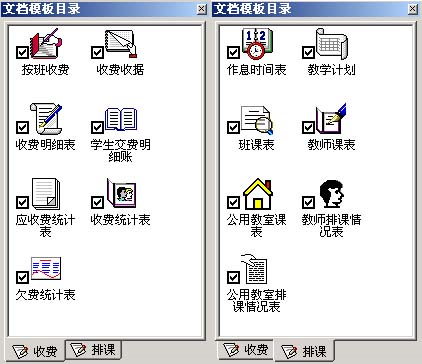Switch to 排课 tab in left panel
Viewport: 422px width, 364px height.
coord(94,350)
